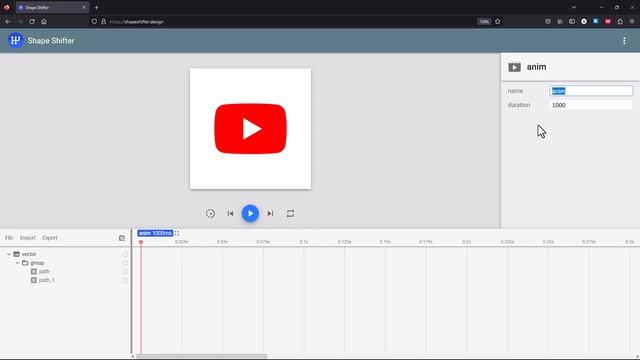Toggle visibility circle for path layer
Screen dimensions: 640x360
tap(125, 271)
